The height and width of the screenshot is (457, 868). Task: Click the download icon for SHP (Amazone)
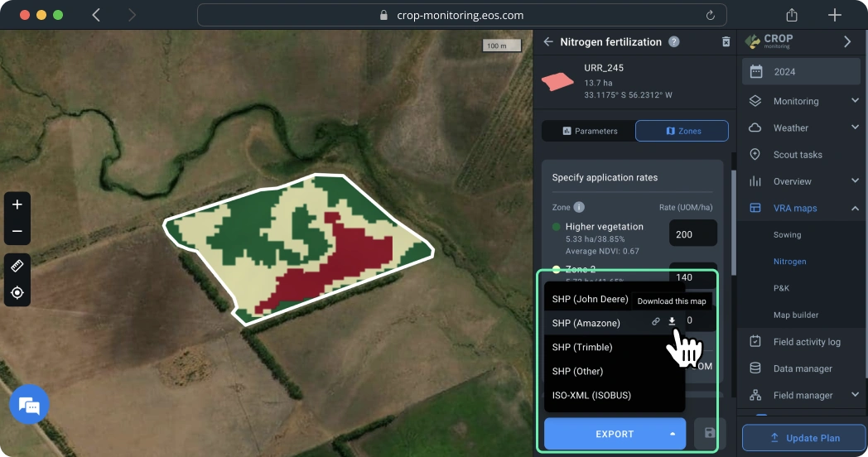click(672, 322)
